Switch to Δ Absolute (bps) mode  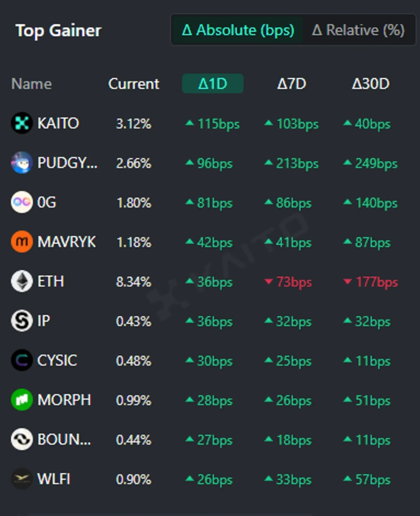[238, 30]
